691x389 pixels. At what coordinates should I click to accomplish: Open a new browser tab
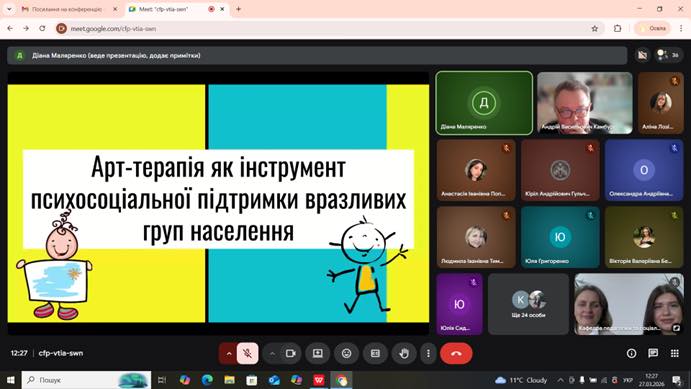click(x=238, y=9)
